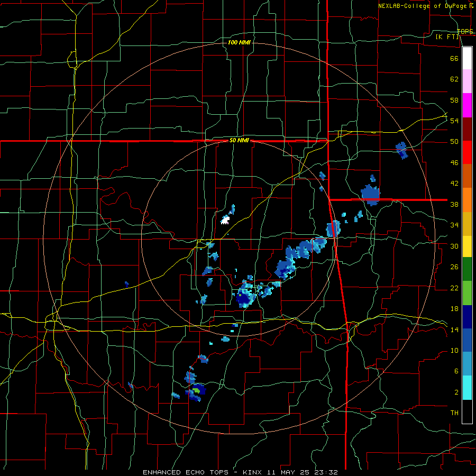Click the legend value '38'
476x476 pixels.
pyautogui.click(x=454, y=204)
